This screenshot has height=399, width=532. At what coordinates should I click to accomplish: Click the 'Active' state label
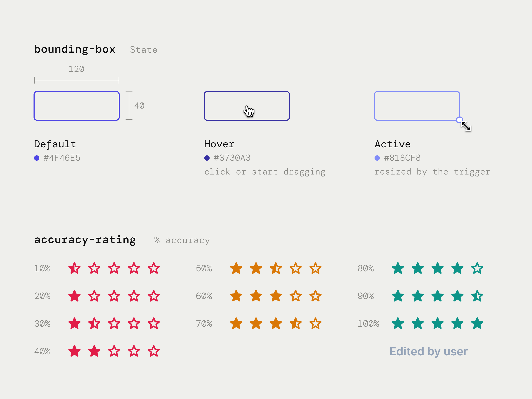pyautogui.click(x=393, y=144)
